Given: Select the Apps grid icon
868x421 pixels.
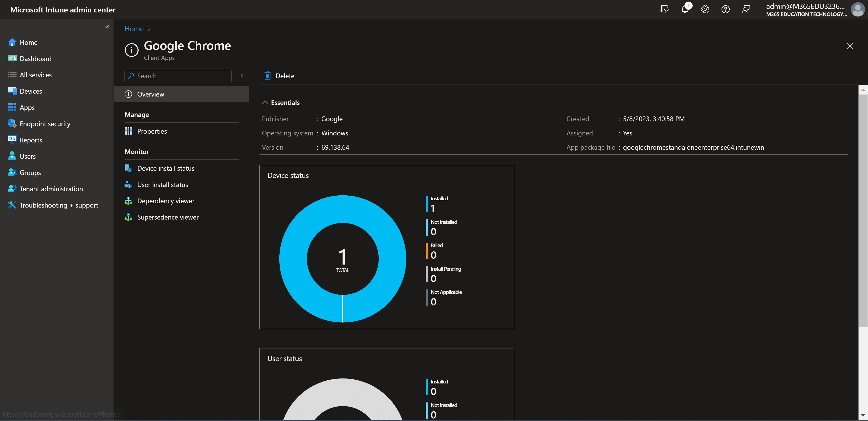Looking at the screenshot, I should coord(12,107).
